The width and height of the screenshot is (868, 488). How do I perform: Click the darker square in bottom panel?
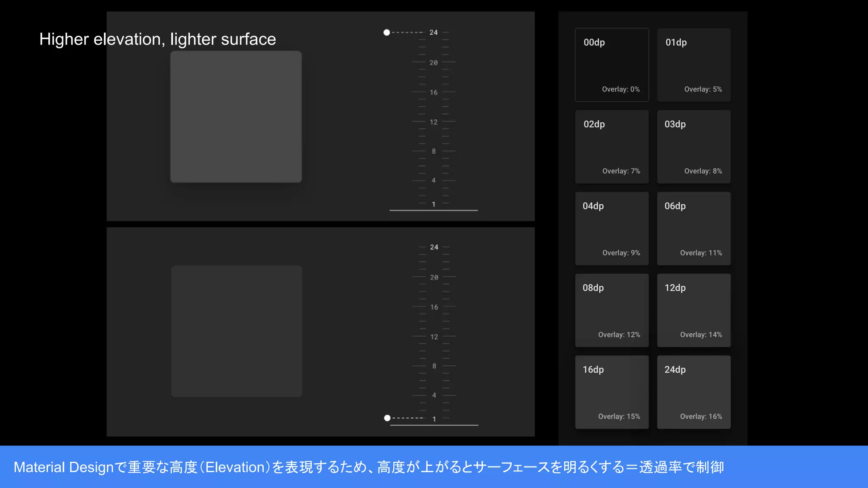point(236,331)
